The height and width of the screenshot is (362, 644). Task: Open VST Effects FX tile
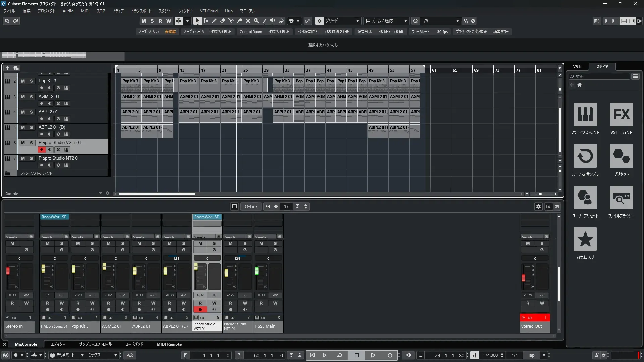621,114
